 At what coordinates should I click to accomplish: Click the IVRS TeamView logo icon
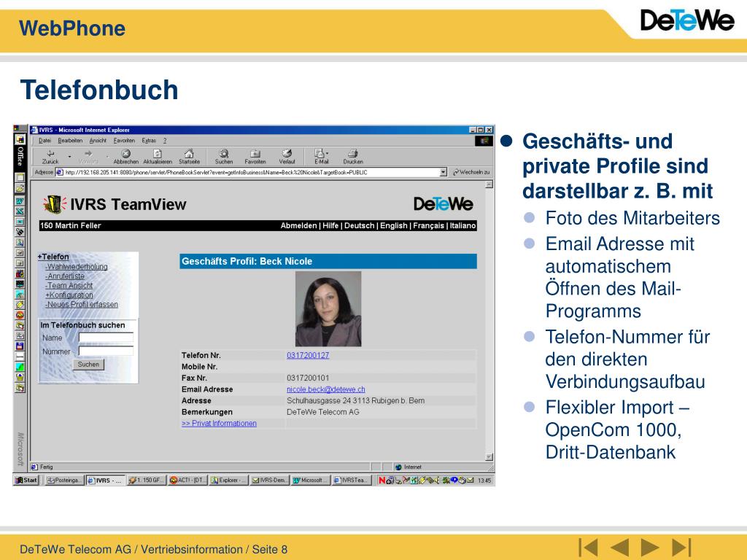click(x=54, y=204)
